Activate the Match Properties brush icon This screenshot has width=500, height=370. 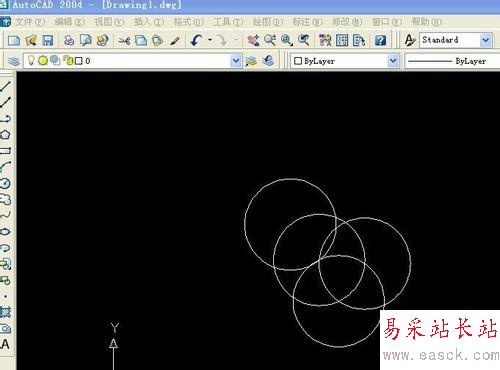click(175, 41)
